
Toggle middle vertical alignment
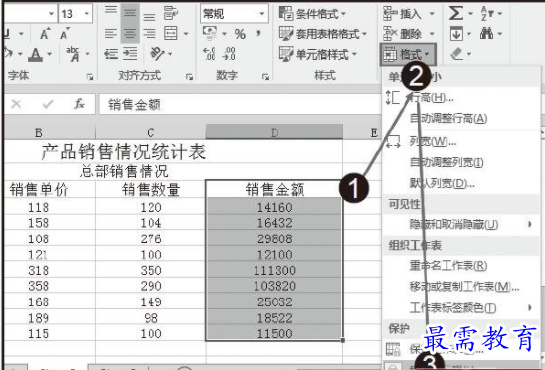point(130,14)
